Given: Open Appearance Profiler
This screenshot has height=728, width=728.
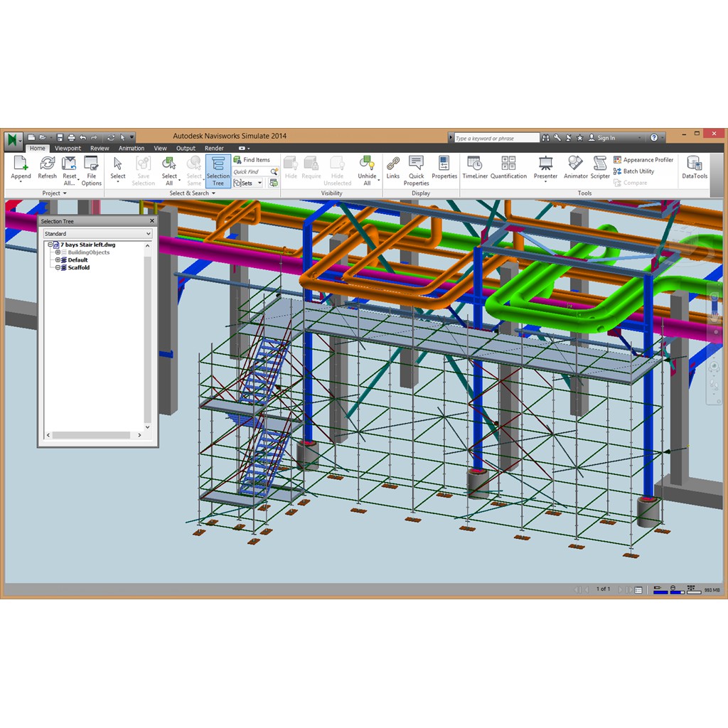Looking at the screenshot, I should 643,160.
